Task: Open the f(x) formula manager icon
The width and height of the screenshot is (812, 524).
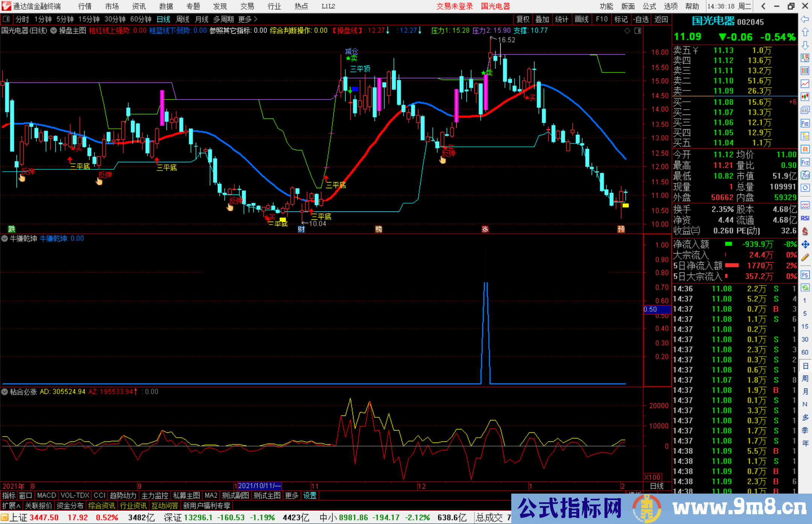Action: (x=805, y=175)
